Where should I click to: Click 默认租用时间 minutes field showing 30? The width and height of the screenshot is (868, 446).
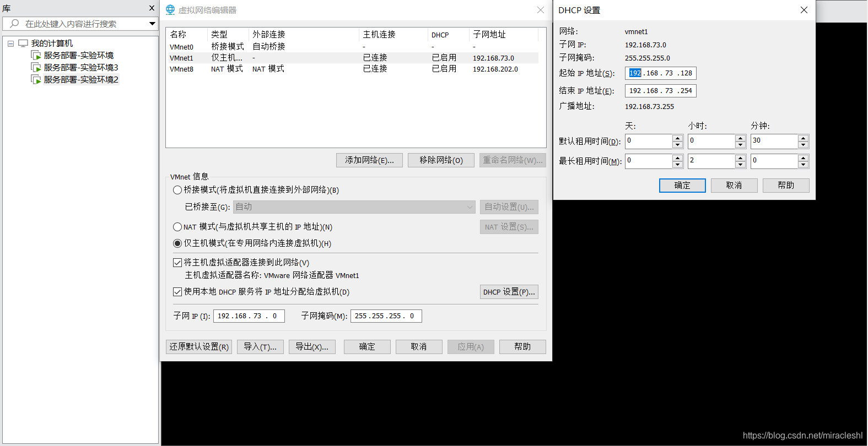coord(774,142)
